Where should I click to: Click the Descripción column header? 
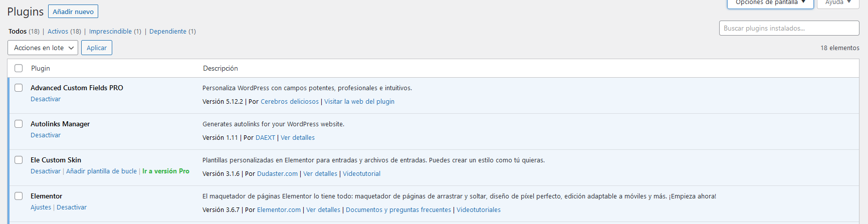click(221, 68)
